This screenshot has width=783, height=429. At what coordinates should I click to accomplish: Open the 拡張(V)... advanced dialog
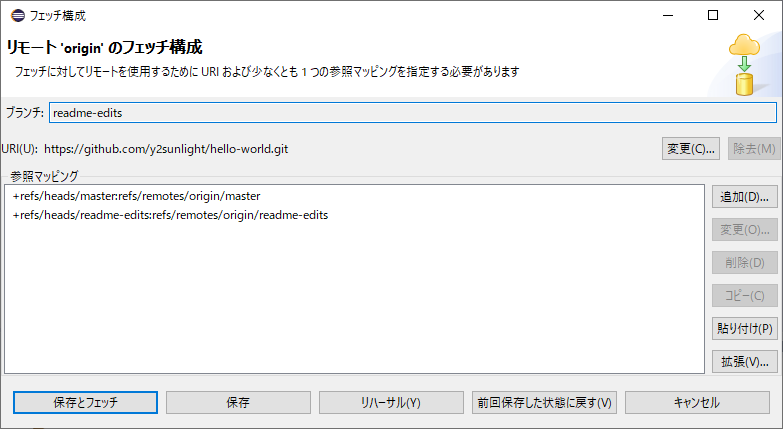pos(744,361)
